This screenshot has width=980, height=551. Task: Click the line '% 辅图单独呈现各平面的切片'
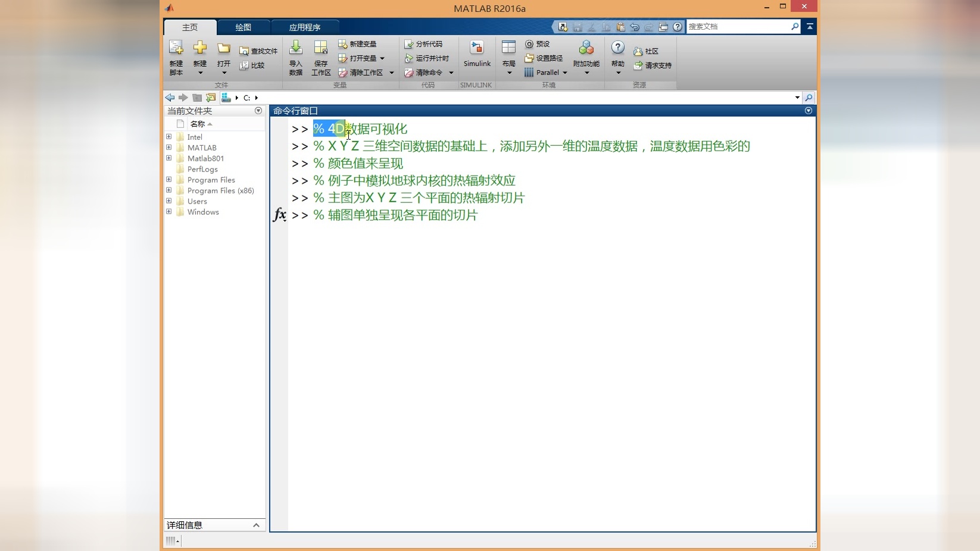395,215
